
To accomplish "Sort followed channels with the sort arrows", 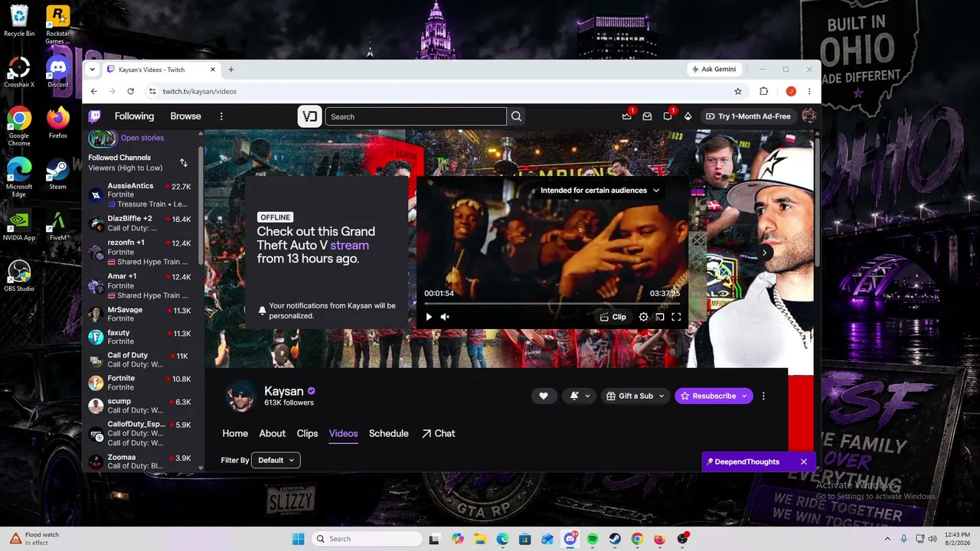I will 184,162.
